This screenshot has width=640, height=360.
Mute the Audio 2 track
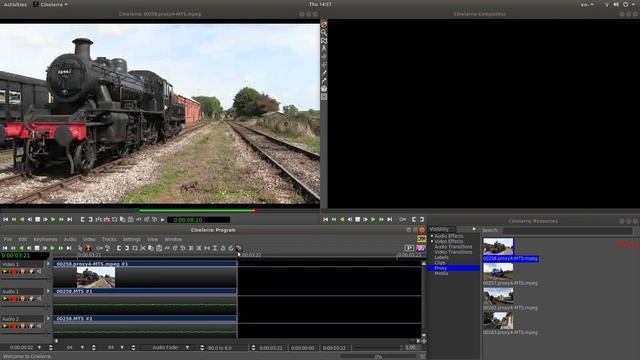coord(40,326)
